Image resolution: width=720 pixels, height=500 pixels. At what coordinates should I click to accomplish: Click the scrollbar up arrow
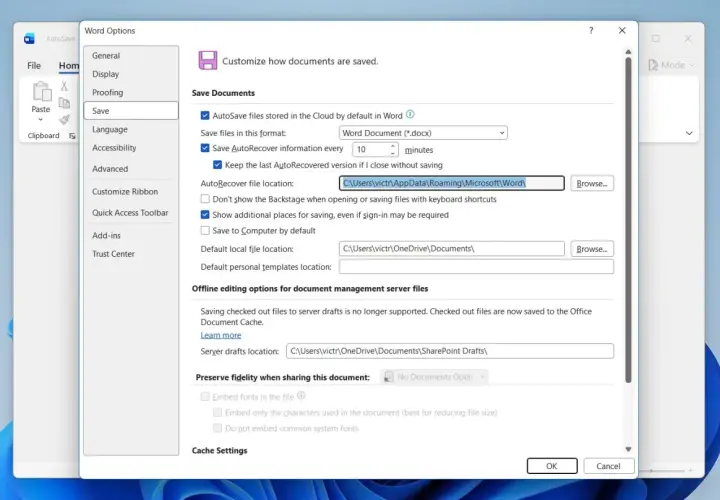pyautogui.click(x=628, y=52)
